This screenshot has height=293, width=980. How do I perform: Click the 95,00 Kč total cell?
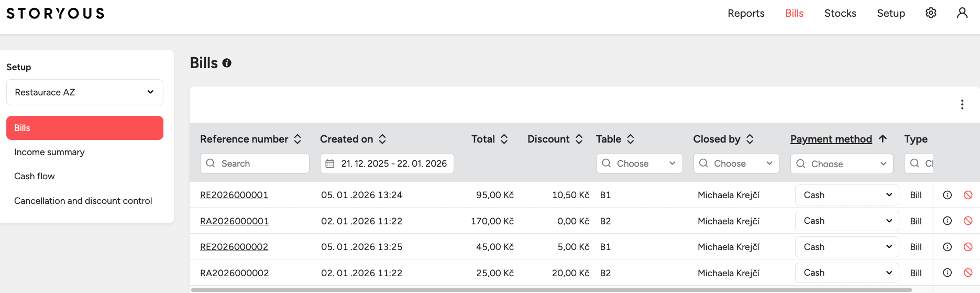495,195
